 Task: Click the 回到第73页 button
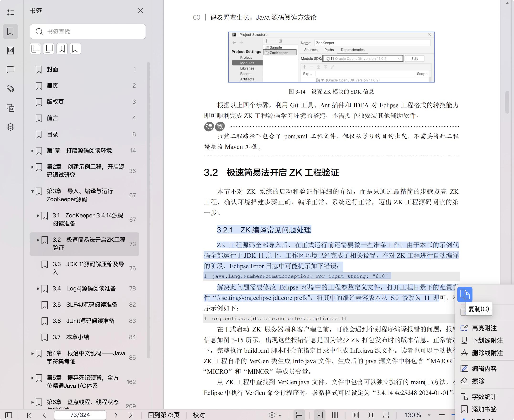coord(164,415)
